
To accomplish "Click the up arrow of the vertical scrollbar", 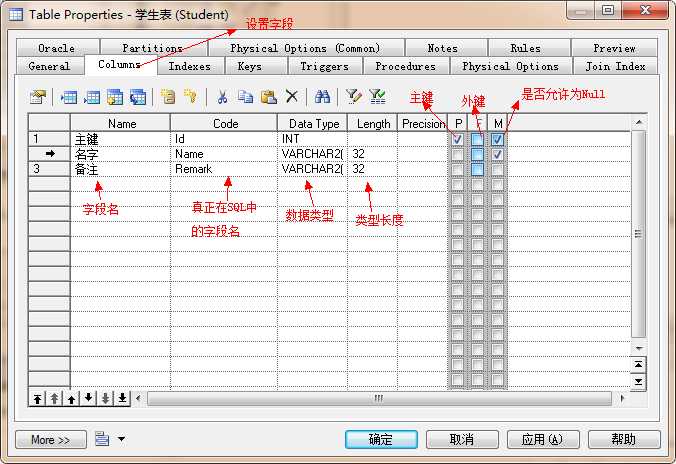I will 639,122.
